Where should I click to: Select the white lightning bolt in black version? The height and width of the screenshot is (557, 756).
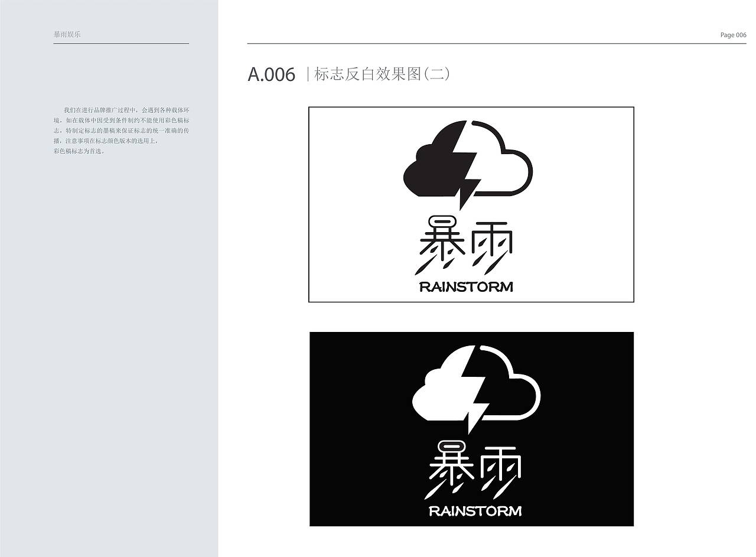coord(471,390)
